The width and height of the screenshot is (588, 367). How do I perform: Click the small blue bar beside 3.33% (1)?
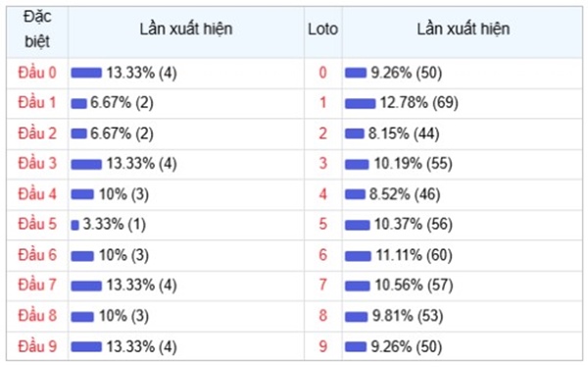[x=75, y=225]
